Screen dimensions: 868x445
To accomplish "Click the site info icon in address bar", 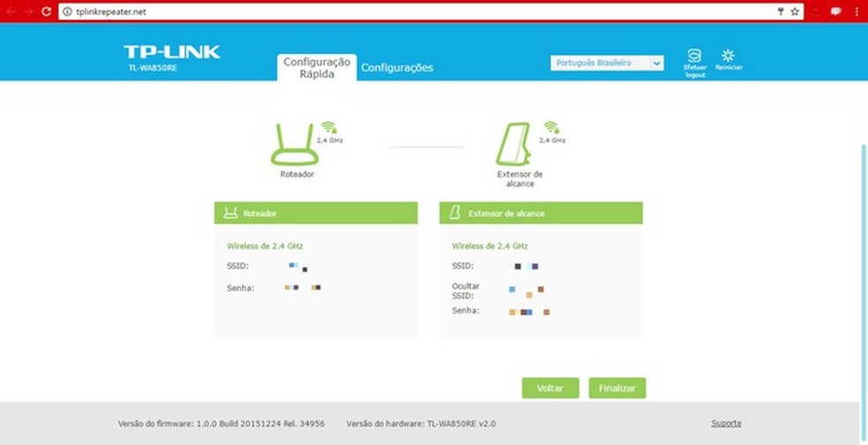I will [x=68, y=11].
